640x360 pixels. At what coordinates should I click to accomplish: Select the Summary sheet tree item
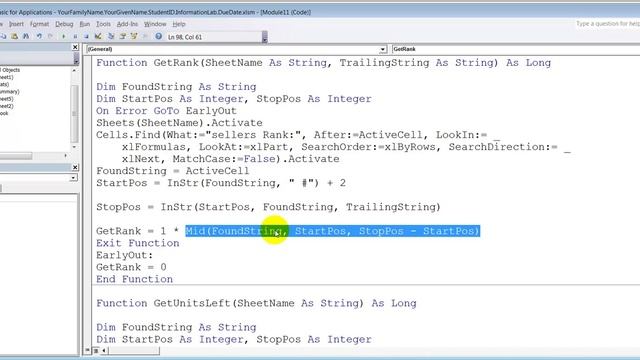click(10, 91)
